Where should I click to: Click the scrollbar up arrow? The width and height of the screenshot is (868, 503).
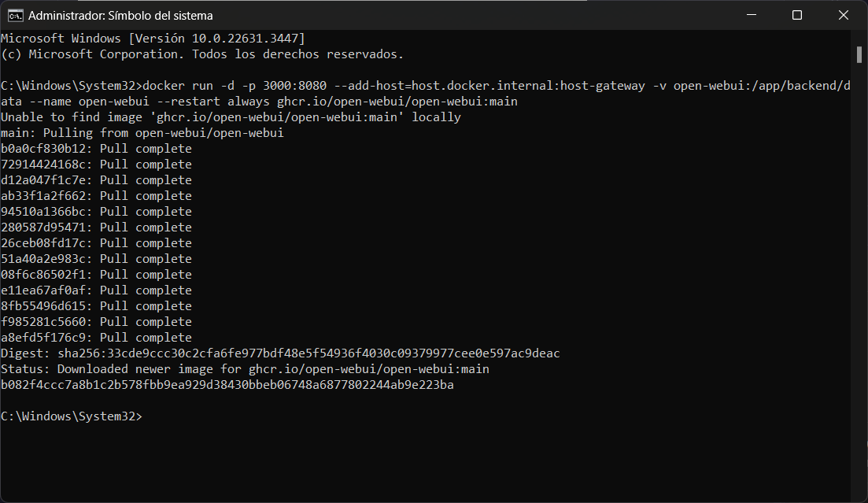click(859, 37)
